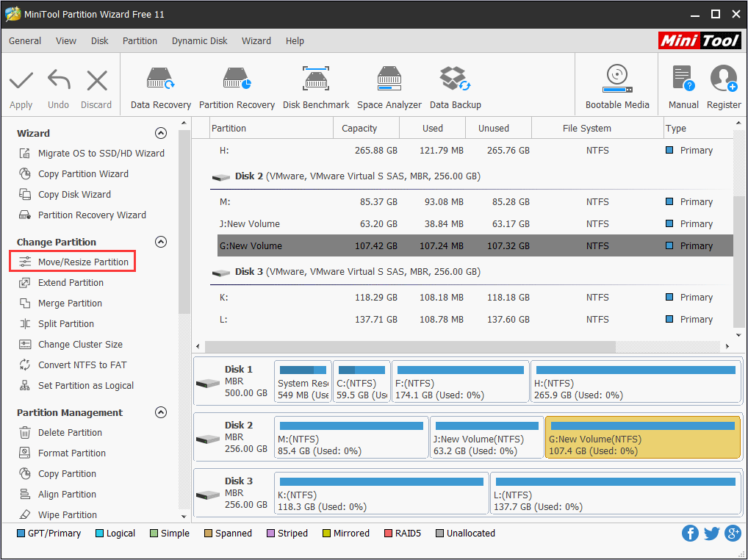
Task: Choose Delete Partition
Action: (x=60, y=432)
